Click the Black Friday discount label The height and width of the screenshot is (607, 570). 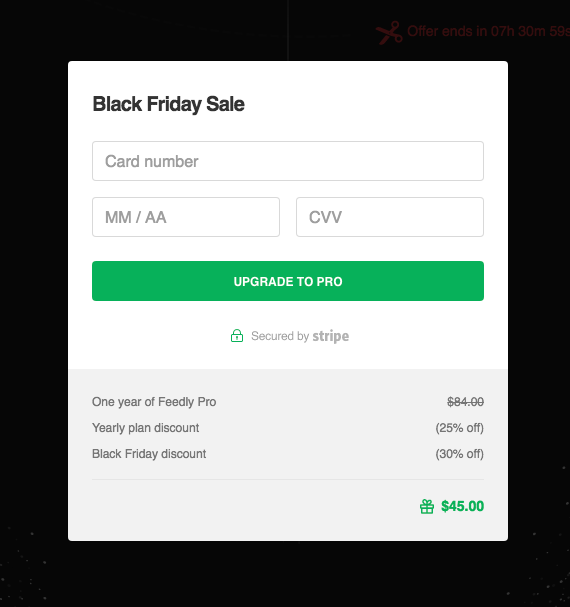tap(149, 454)
